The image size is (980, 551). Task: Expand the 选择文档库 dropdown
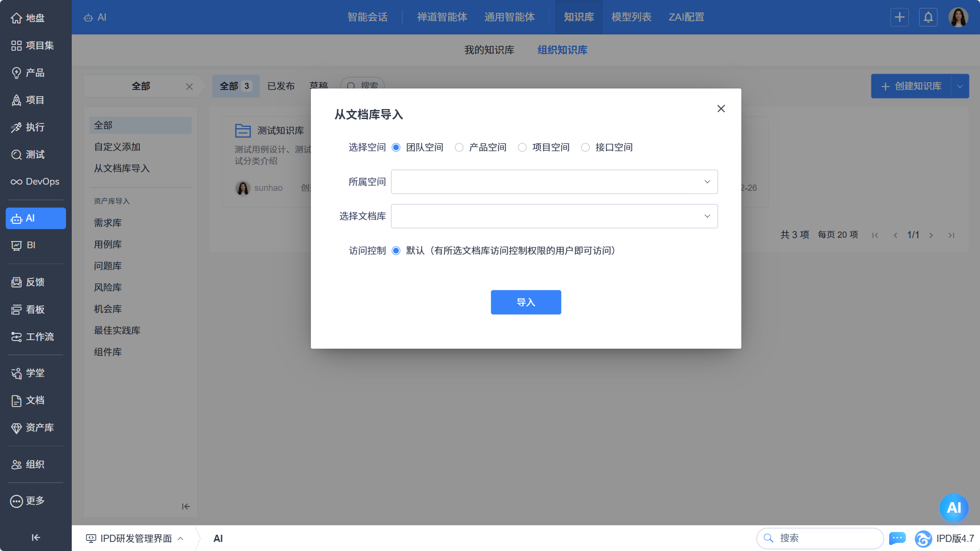[x=554, y=216]
